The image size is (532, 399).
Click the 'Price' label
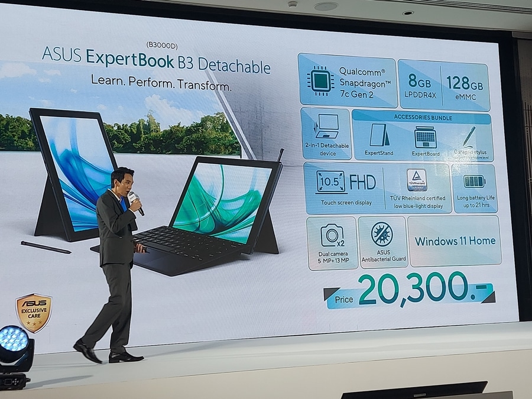tap(343, 300)
